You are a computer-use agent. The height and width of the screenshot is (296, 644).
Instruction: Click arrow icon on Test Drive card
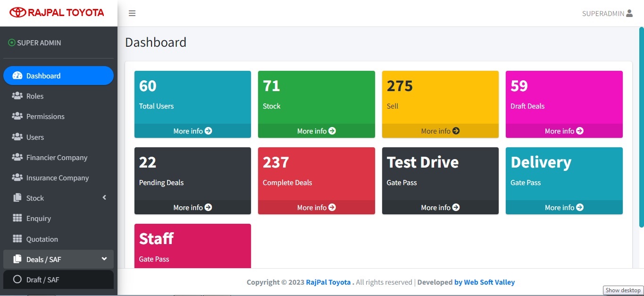(456, 207)
